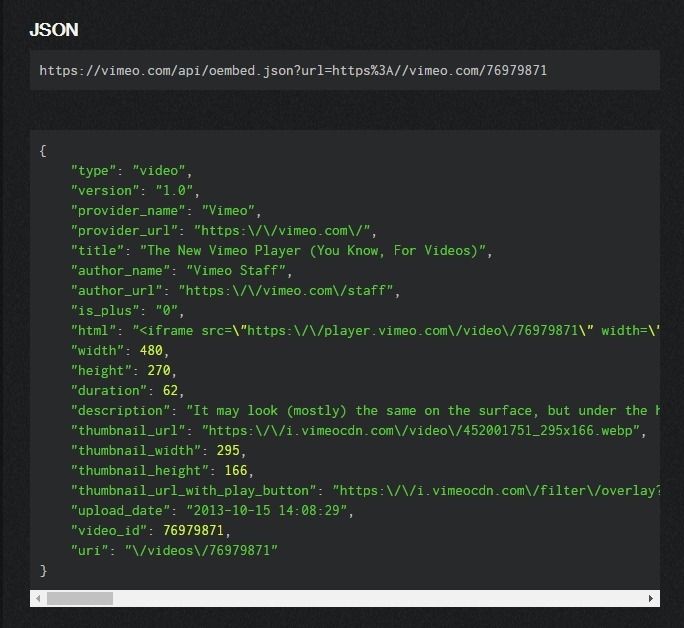Viewport: 684px width, 628px height.
Task: Click the "provider_name": "Vimeo" line
Action: (x=166, y=211)
